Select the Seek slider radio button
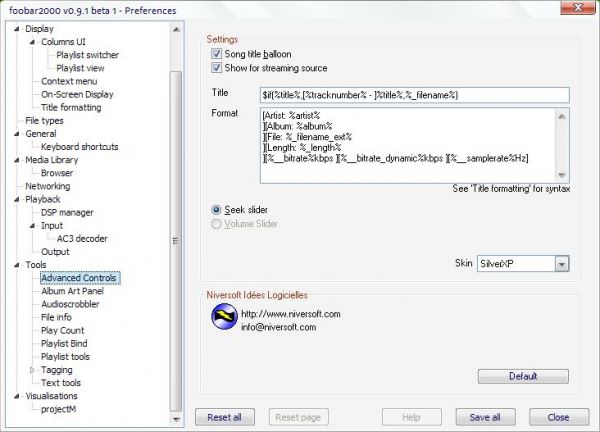 click(x=216, y=209)
